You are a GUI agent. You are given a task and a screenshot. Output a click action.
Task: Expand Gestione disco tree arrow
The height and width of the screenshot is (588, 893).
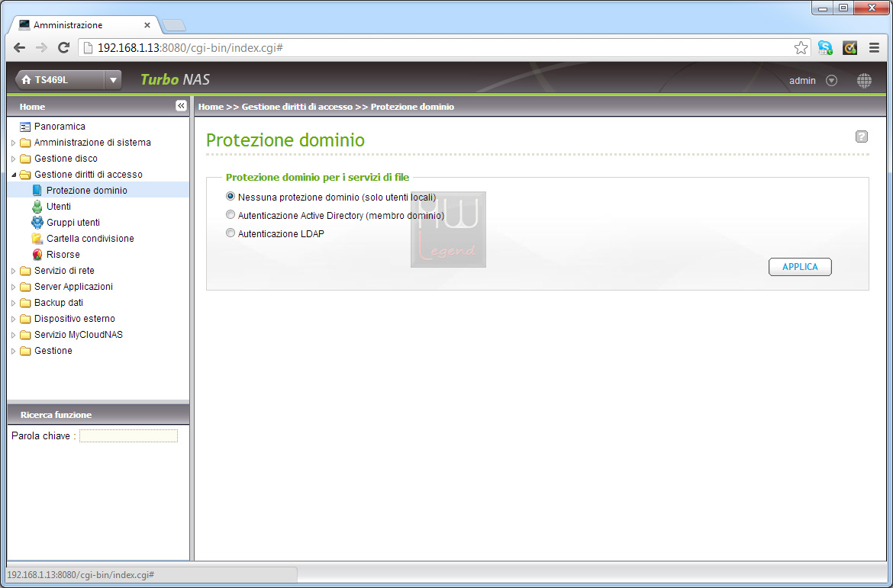pos(14,159)
